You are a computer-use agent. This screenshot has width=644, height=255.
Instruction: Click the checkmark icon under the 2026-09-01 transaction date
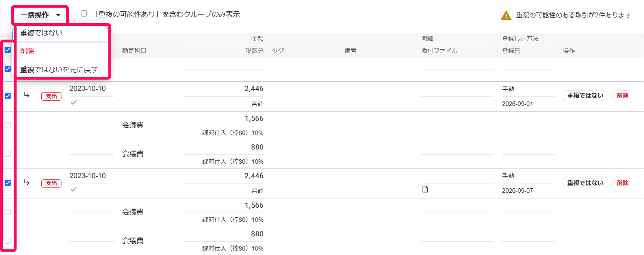[x=74, y=102]
